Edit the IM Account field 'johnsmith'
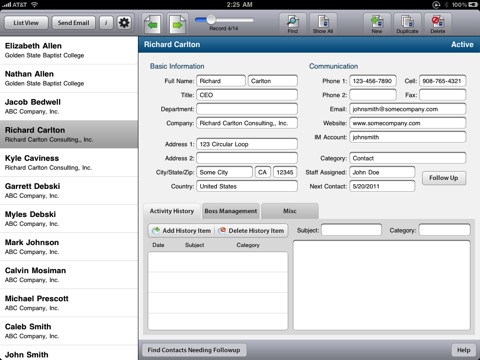480x360 pixels. pos(408,137)
